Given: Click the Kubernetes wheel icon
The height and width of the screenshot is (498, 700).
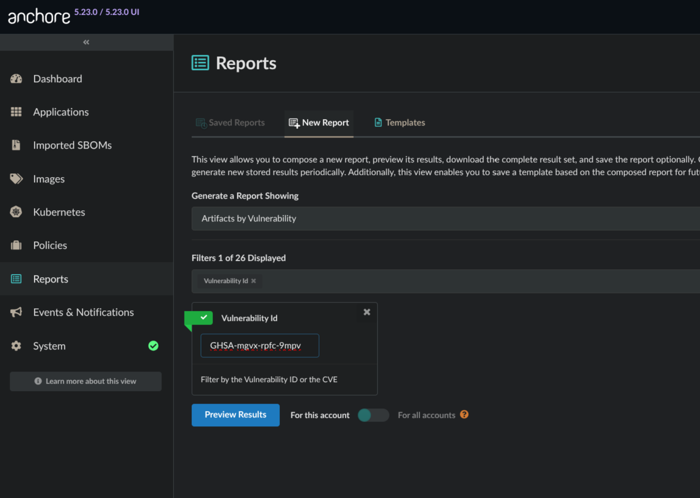Looking at the screenshot, I should click(16, 212).
